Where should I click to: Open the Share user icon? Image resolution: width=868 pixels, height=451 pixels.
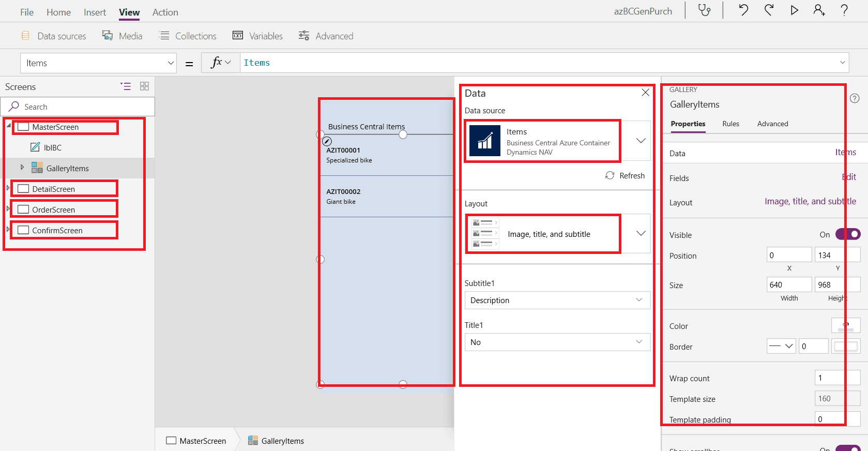point(819,10)
